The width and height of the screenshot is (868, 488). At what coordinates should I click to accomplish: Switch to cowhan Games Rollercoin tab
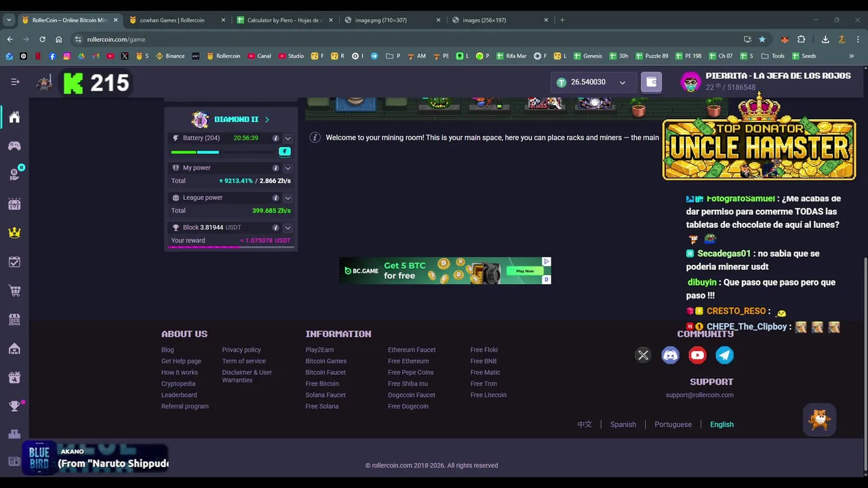tap(178, 20)
